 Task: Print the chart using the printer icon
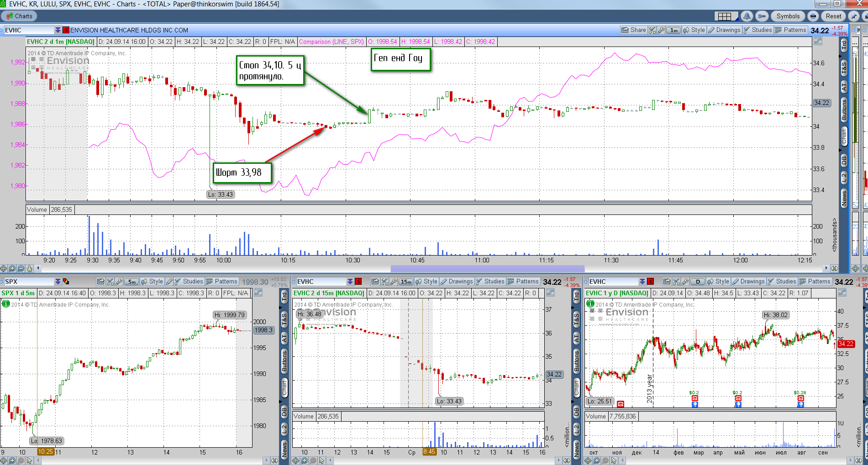pos(813,16)
